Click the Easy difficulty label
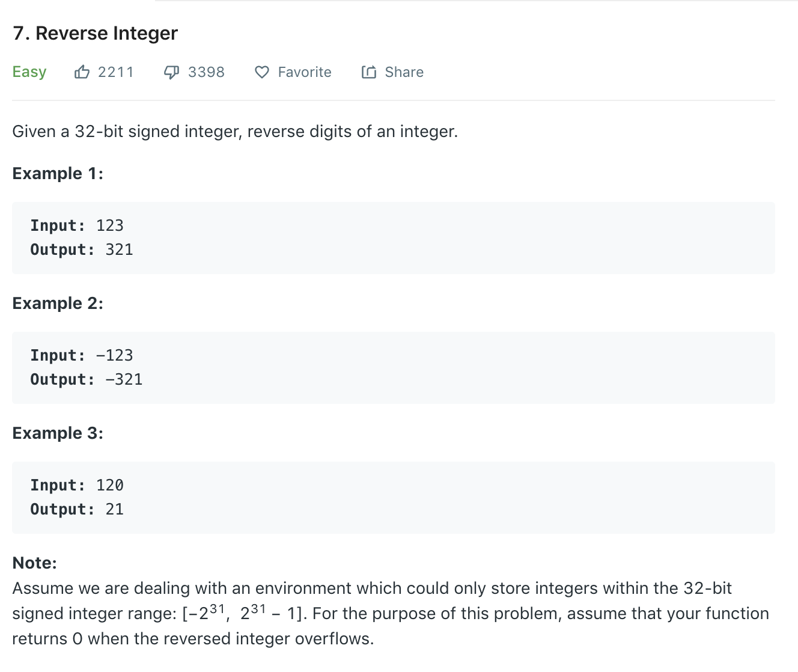 [29, 72]
